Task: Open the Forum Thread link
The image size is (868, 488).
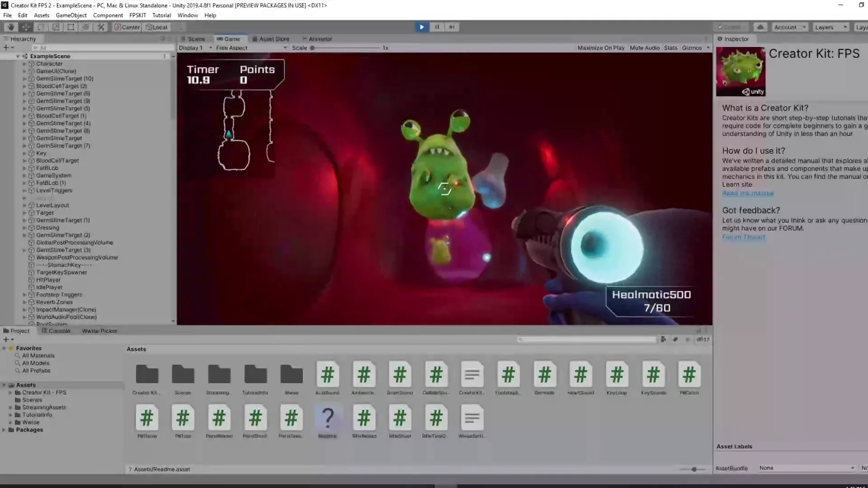Action: pos(743,237)
